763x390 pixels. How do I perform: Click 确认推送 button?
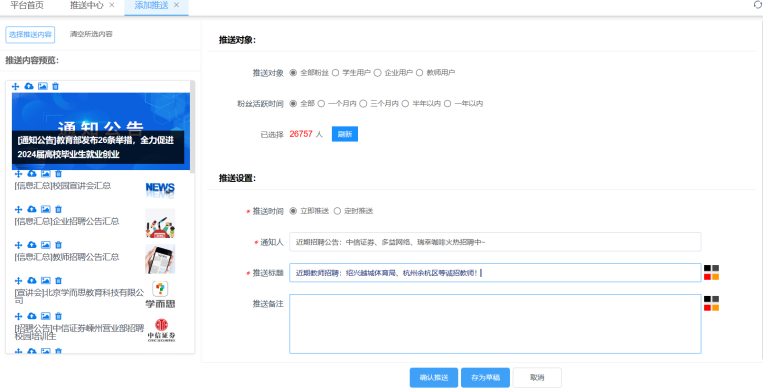[x=434, y=378]
